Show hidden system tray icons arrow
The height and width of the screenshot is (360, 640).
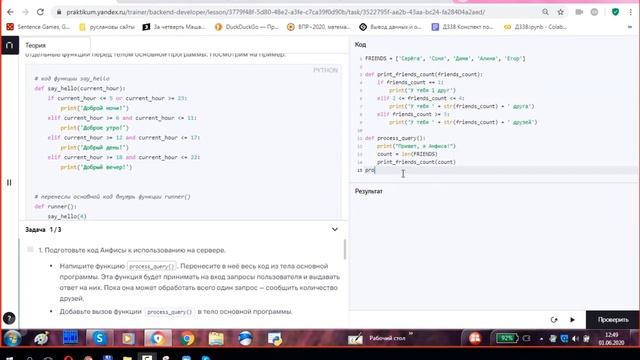(x=542, y=339)
